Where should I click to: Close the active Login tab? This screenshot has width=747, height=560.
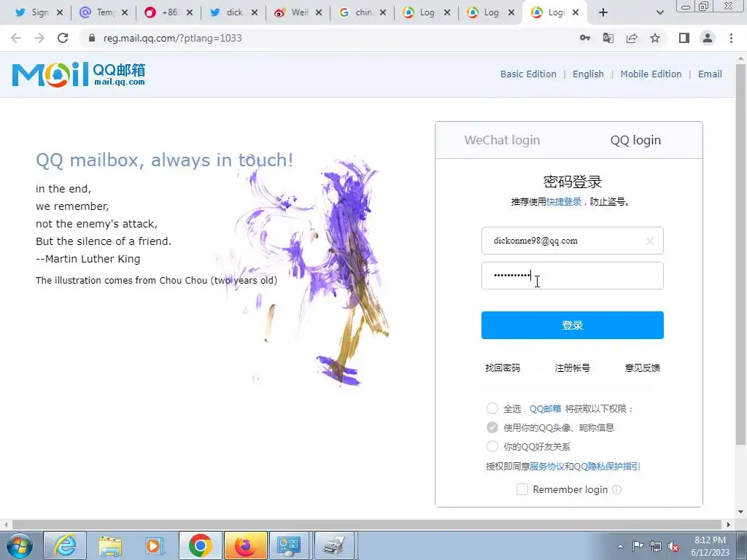[x=576, y=12]
